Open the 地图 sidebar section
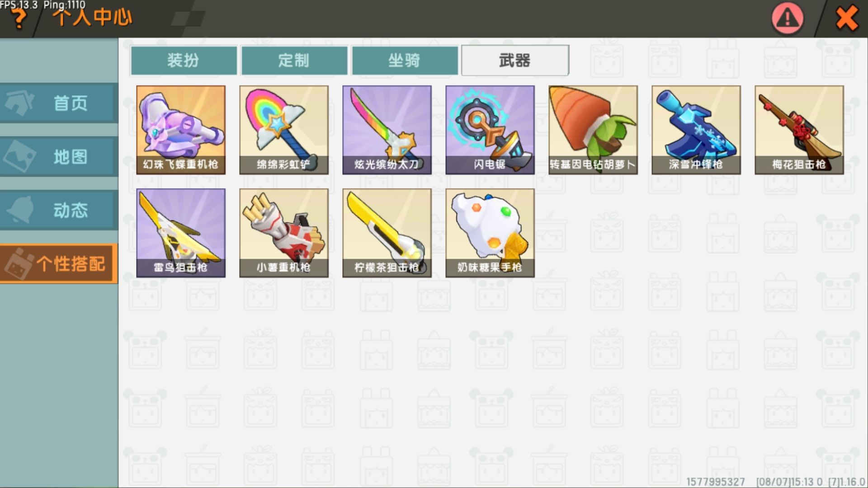The width and height of the screenshot is (868, 488). 59,157
